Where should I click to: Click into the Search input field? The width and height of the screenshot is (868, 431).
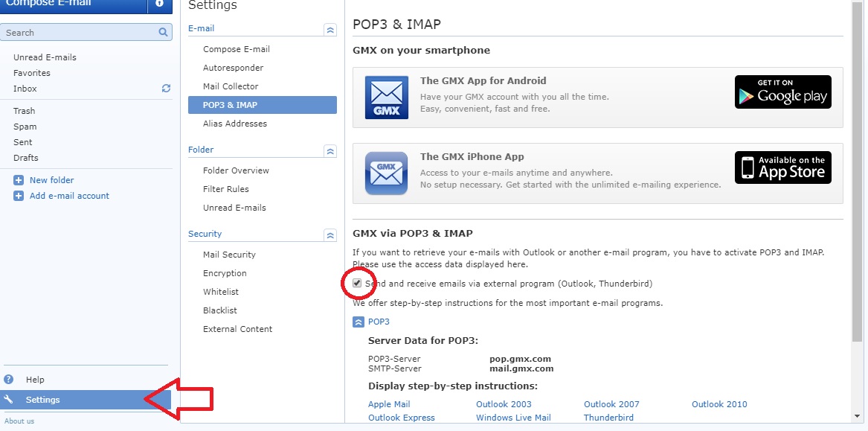coord(80,32)
